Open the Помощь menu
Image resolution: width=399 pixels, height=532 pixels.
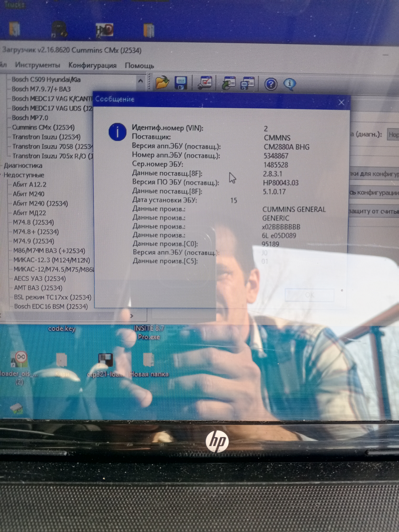pos(139,66)
